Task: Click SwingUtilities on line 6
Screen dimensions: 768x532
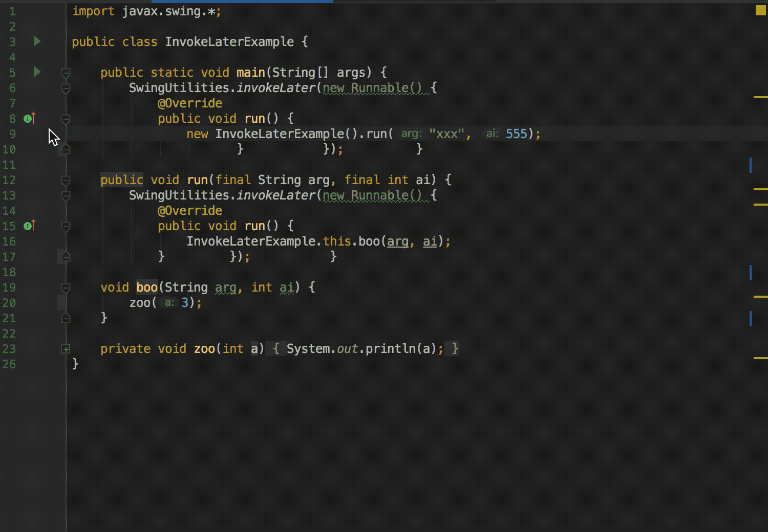Action: tap(179, 88)
